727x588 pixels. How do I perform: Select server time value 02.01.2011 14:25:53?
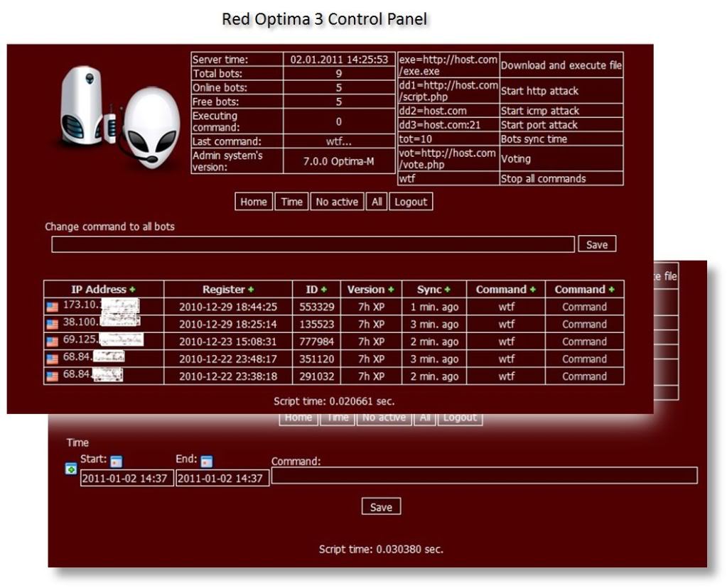tap(339, 60)
